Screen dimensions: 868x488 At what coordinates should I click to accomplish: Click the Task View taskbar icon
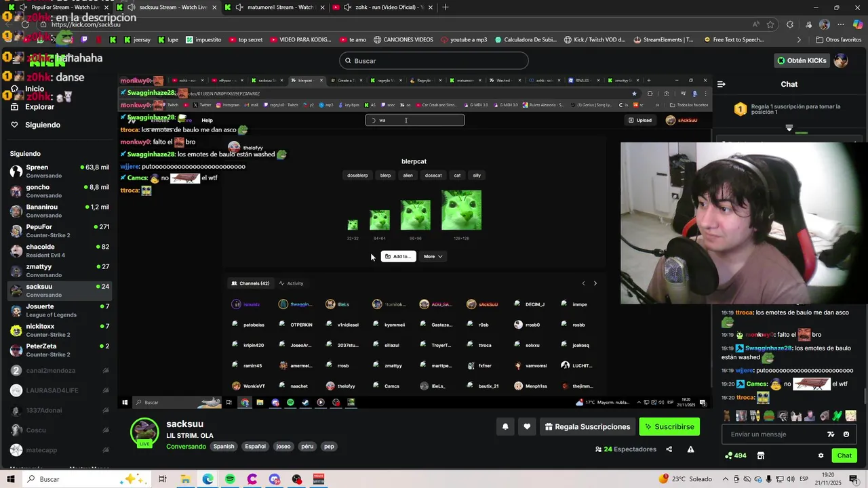163,479
